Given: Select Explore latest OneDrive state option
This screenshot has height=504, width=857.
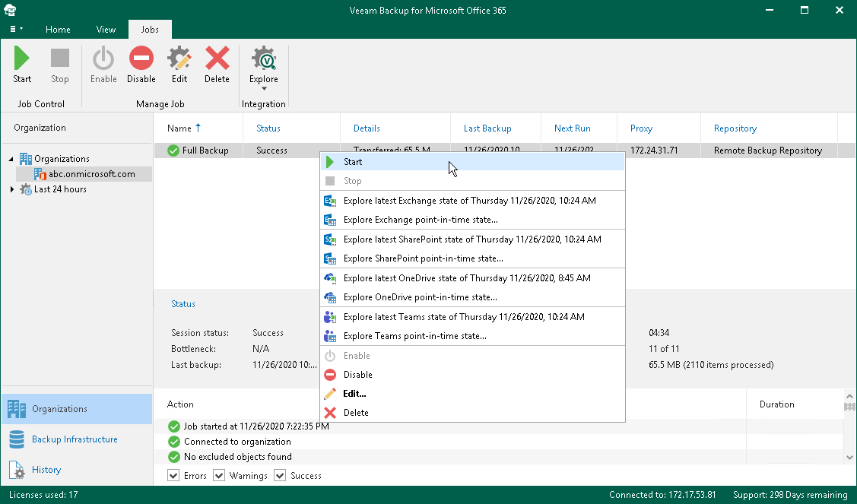Looking at the screenshot, I should pos(467,278).
